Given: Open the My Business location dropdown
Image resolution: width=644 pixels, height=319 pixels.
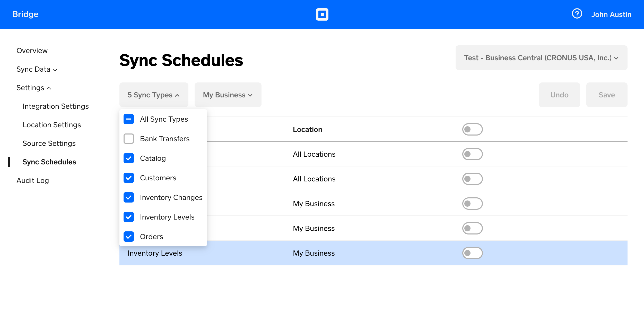Looking at the screenshot, I should [228, 95].
